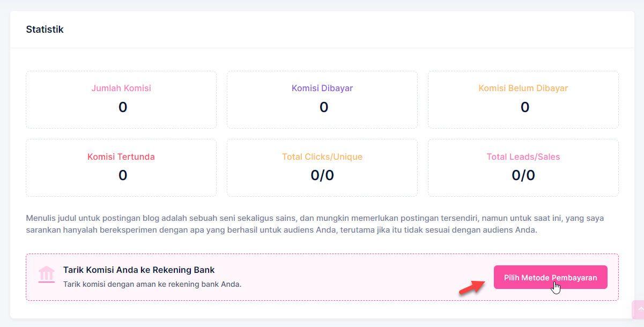
Task: Click the Tarik Komisi Anda ke Rekening Bank title
Action: tap(139, 270)
